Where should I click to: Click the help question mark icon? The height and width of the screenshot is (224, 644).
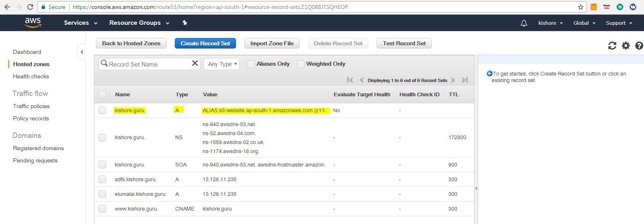tap(639, 46)
